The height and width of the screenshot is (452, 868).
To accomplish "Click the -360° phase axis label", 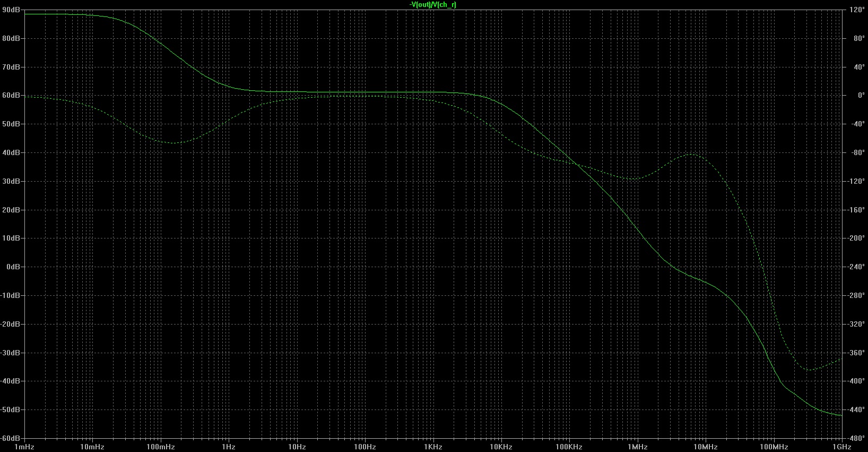I will click(x=856, y=353).
